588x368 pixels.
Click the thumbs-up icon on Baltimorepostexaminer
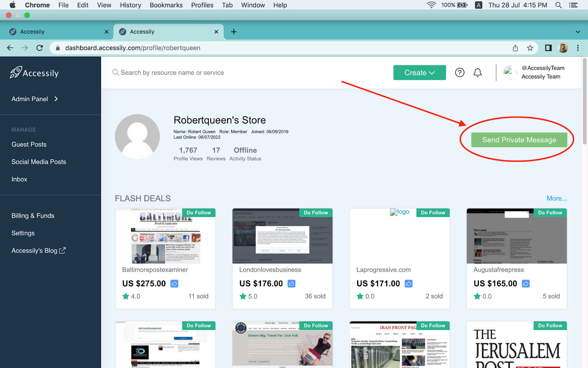[x=175, y=284]
